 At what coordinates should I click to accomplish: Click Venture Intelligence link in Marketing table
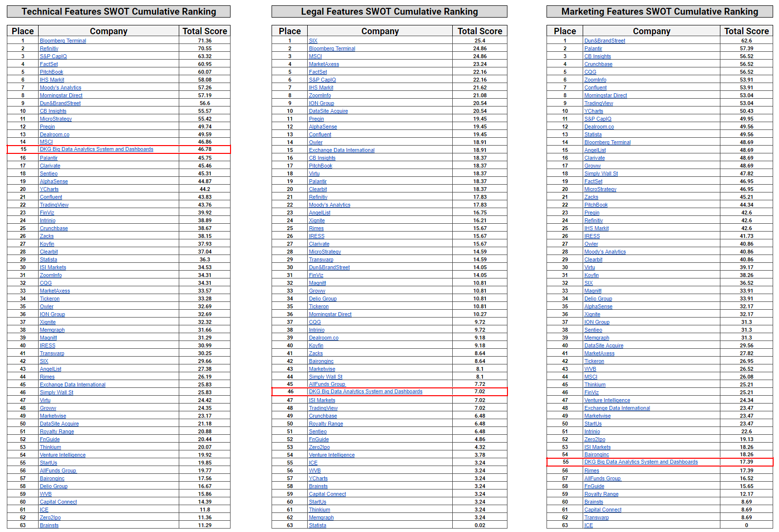click(607, 401)
